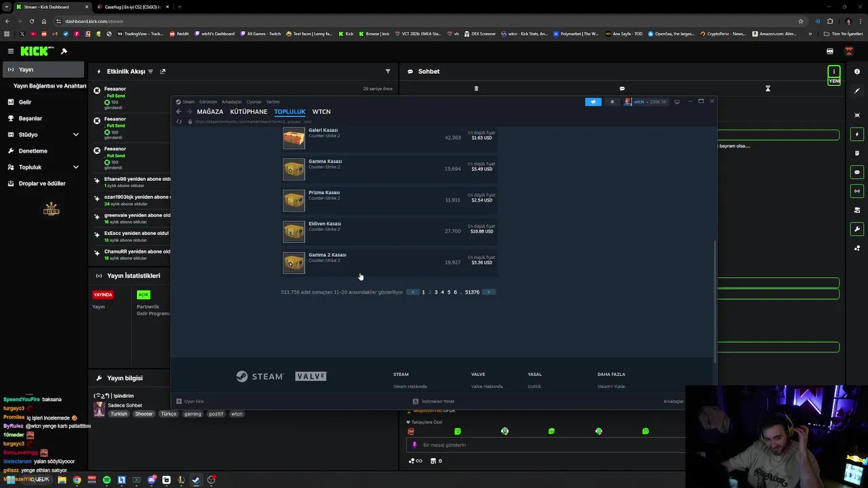This screenshot has width=868, height=488.
Task: Click the wrench icon in right sidebar
Action: coord(857,229)
